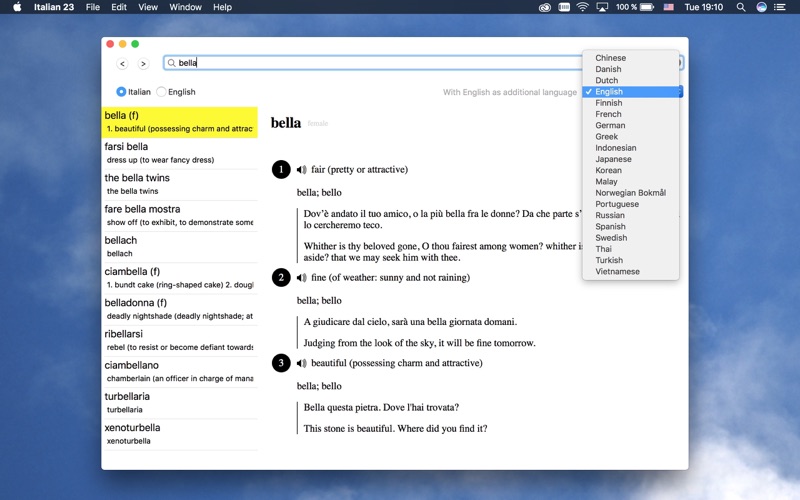Open the File menu
The image size is (800, 500).
93,7
